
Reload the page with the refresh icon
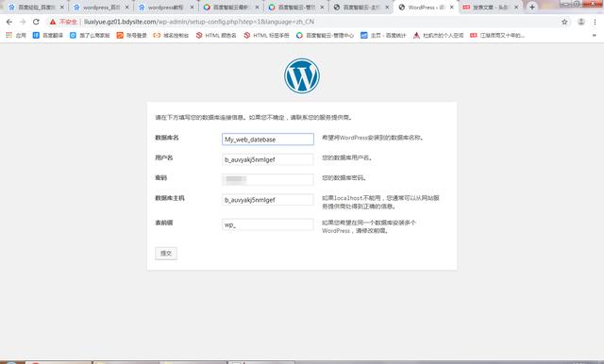[36, 22]
